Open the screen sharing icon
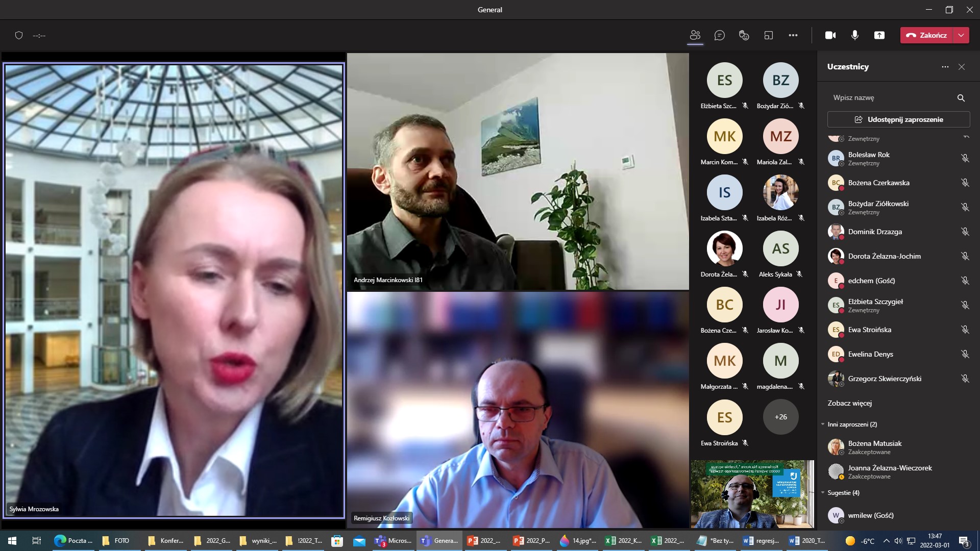The width and height of the screenshot is (980, 551). [x=880, y=35]
